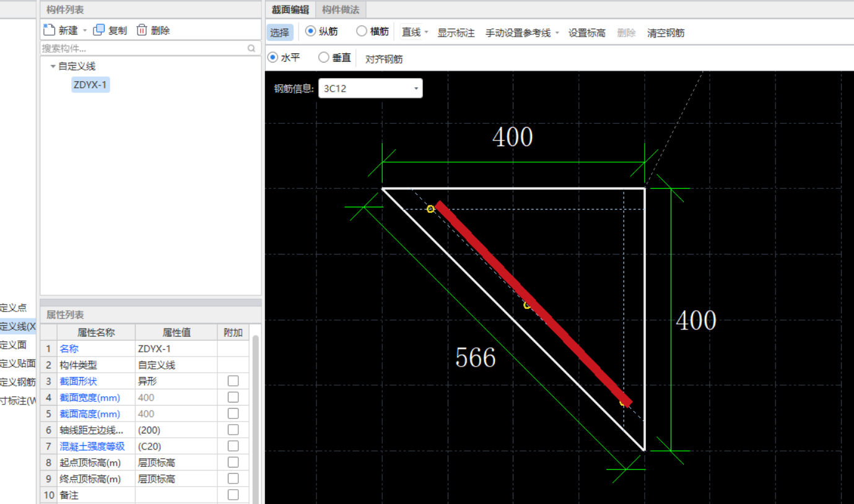The height and width of the screenshot is (504, 854).
Task: Click the 附加 column header
Action: point(233,332)
